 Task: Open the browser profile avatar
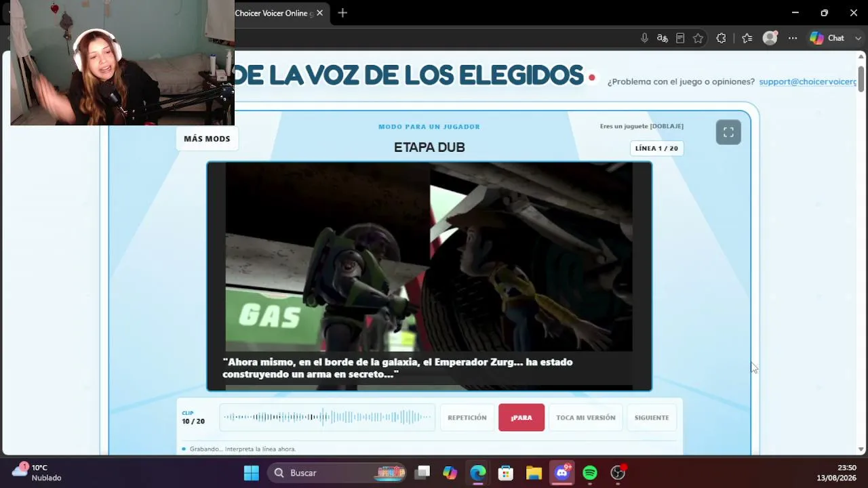pyautogui.click(x=770, y=38)
